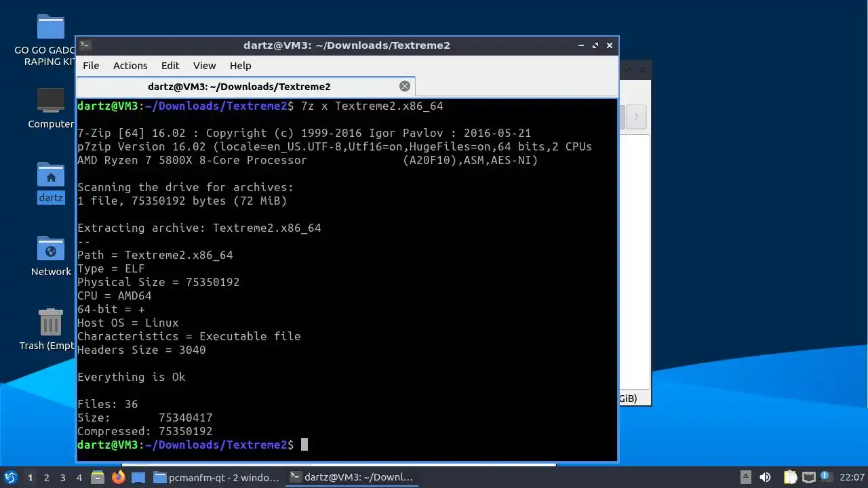Click the 'Files: 36' output line

pyautogui.click(x=107, y=404)
